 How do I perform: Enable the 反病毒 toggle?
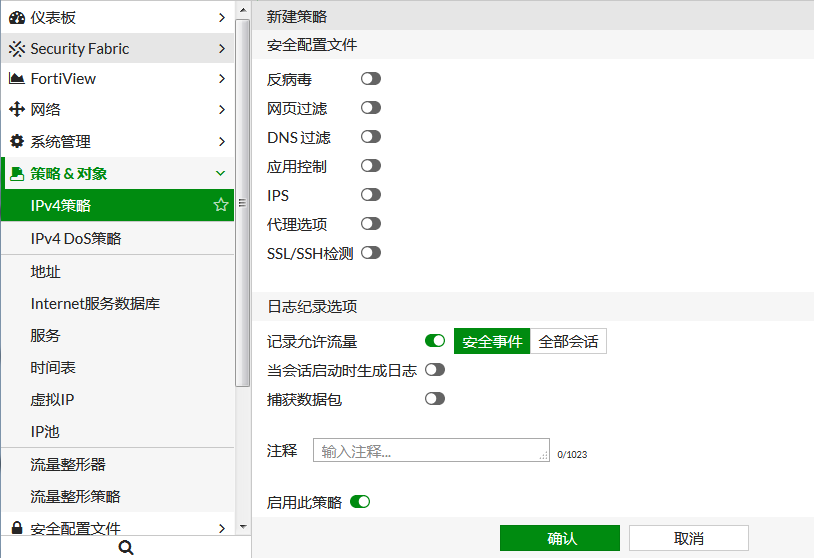(371, 79)
